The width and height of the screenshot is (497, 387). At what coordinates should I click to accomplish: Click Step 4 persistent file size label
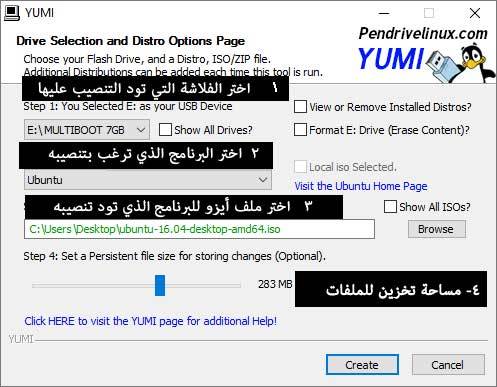[174, 256]
